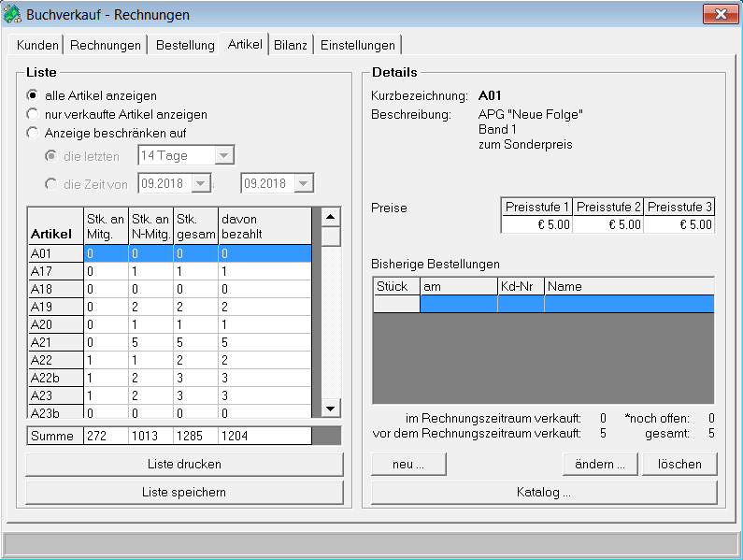The height and width of the screenshot is (560, 743).
Task: Click 'löschen' to delete the article
Action: tap(679, 464)
